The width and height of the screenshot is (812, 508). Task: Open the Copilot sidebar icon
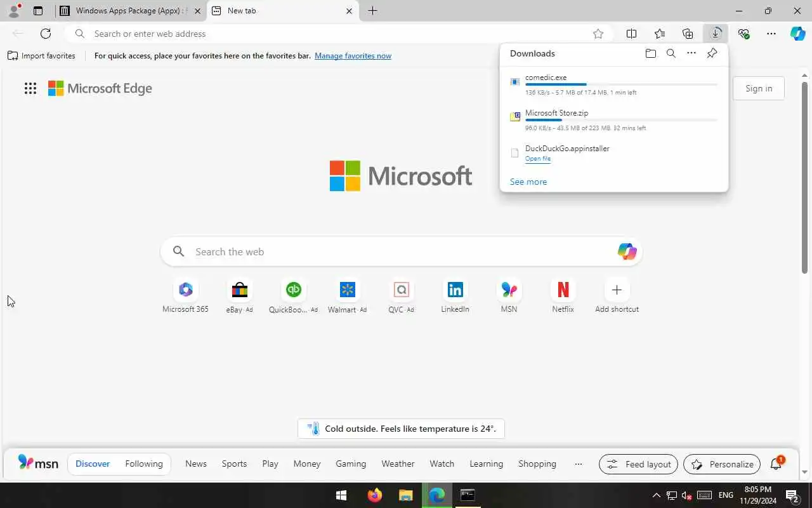[798, 34]
